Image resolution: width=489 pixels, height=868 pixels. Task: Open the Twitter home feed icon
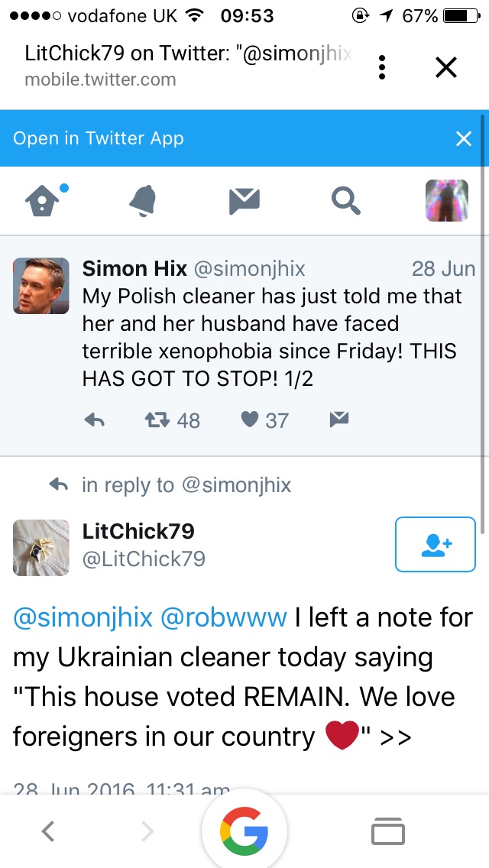click(42, 201)
